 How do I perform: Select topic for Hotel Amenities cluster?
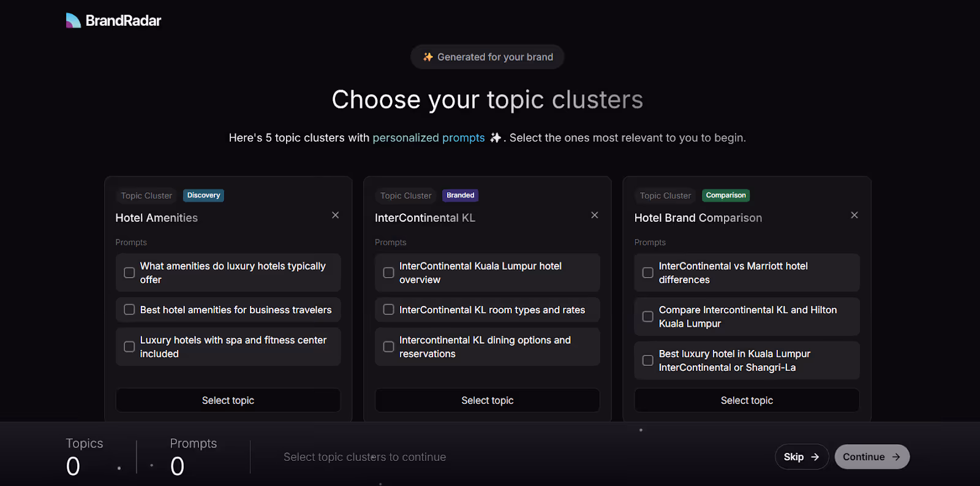tap(228, 400)
